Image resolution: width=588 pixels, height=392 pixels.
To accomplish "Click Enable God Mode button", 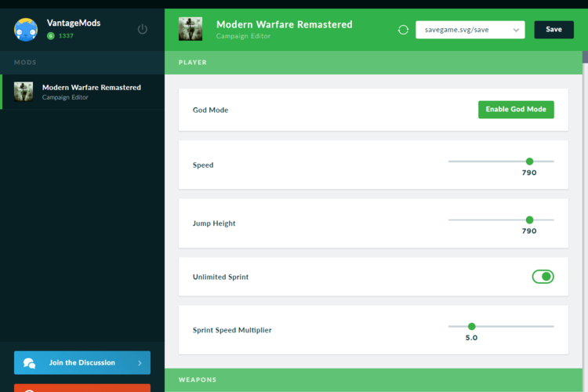I will pyautogui.click(x=516, y=110).
